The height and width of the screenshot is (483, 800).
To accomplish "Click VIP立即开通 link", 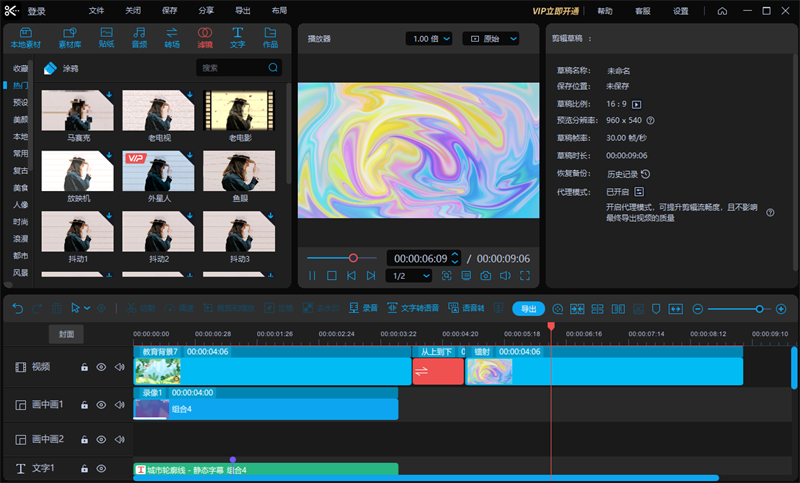I will coord(557,10).
